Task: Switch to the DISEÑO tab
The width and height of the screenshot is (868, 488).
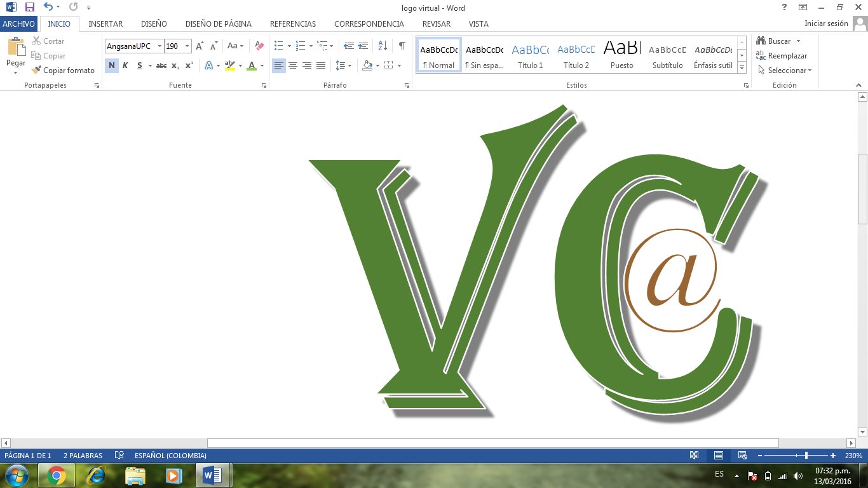Action: [154, 24]
